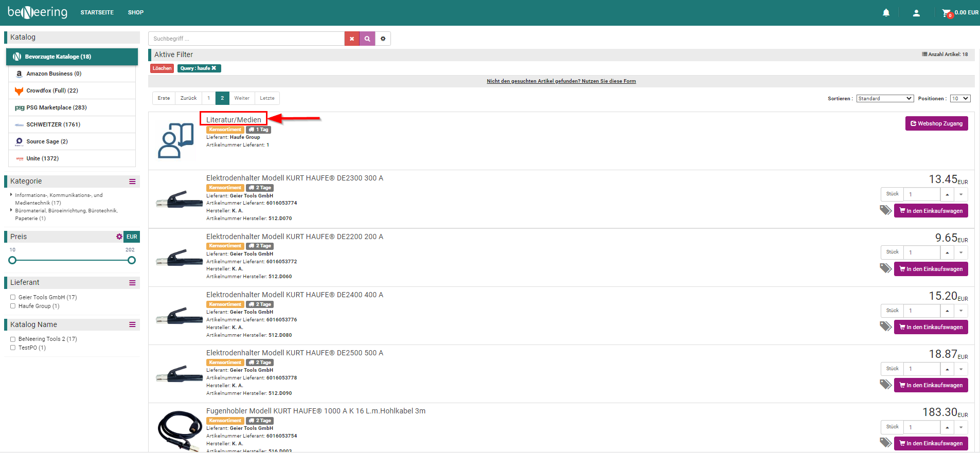
Task: Focus the Suchbegriff search field
Action: pyautogui.click(x=246, y=39)
